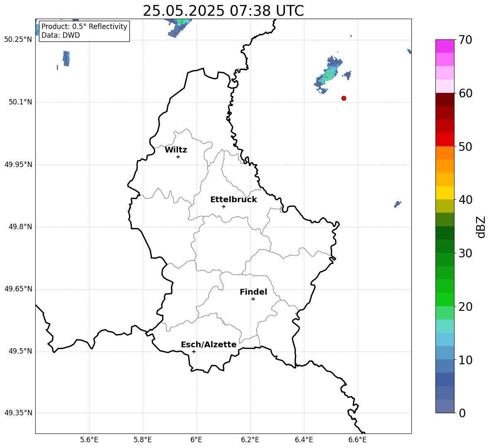Click the 5.8°E longitude label
491x448 pixels.
click(x=143, y=440)
